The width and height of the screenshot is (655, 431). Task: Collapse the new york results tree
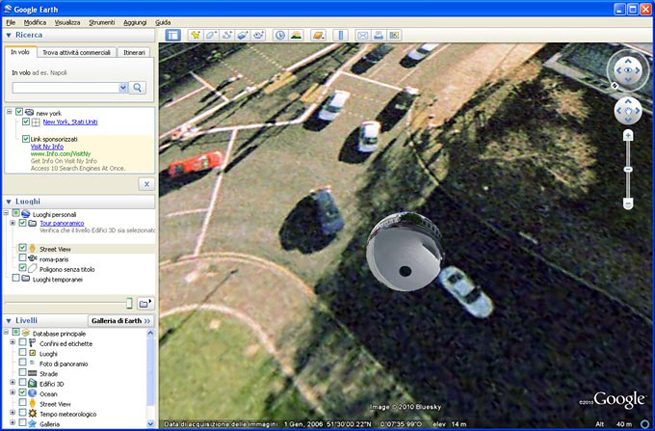coord(9,112)
